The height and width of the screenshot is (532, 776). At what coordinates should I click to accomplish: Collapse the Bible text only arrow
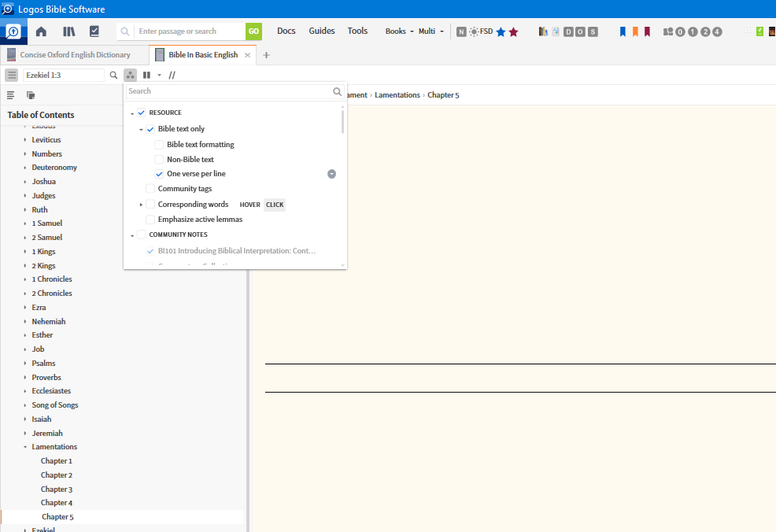point(141,130)
